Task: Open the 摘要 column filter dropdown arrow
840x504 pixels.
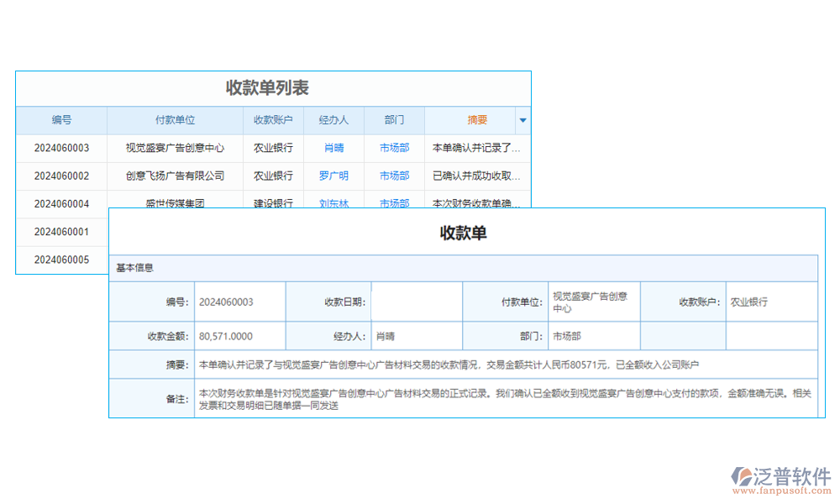Action: pos(523,120)
